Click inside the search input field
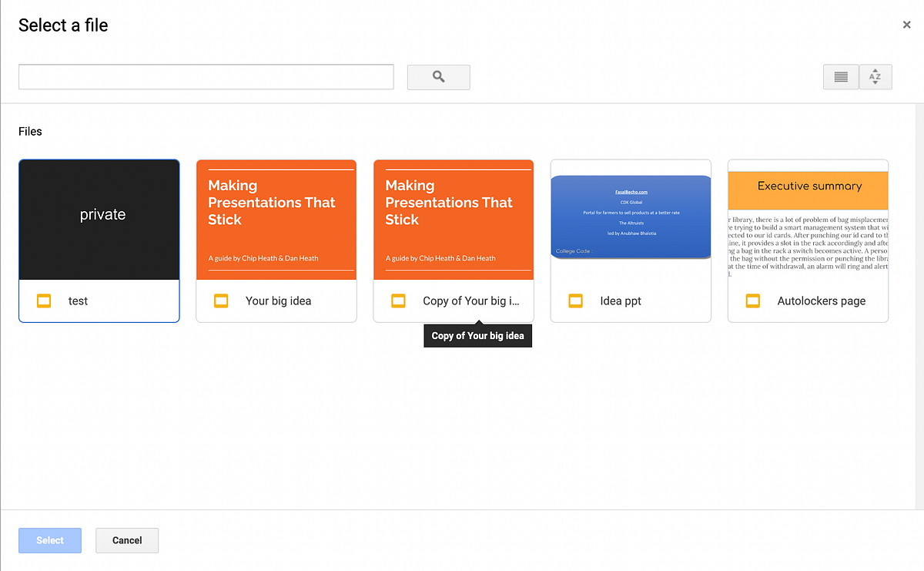The height and width of the screenshot is (571, 924). (x=206, y=77)
